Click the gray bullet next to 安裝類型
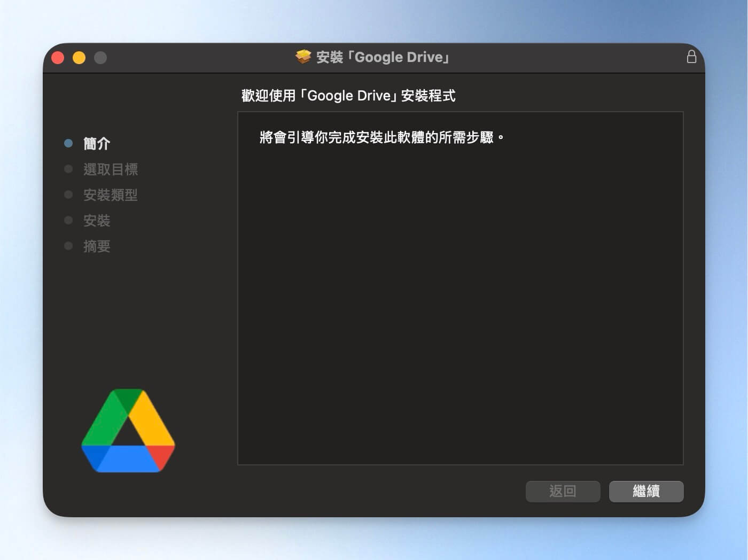 tap(68, 195)
